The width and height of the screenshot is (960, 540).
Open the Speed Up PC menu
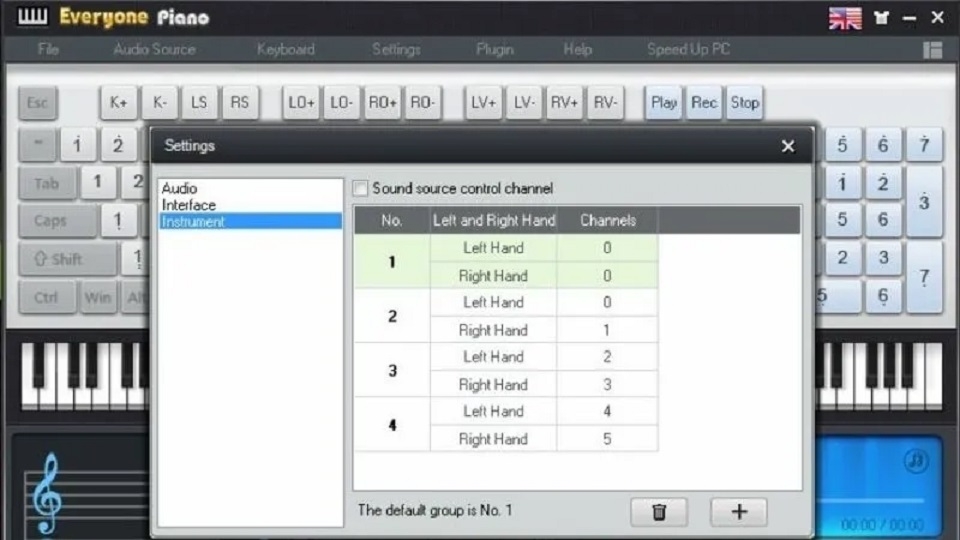688,50
